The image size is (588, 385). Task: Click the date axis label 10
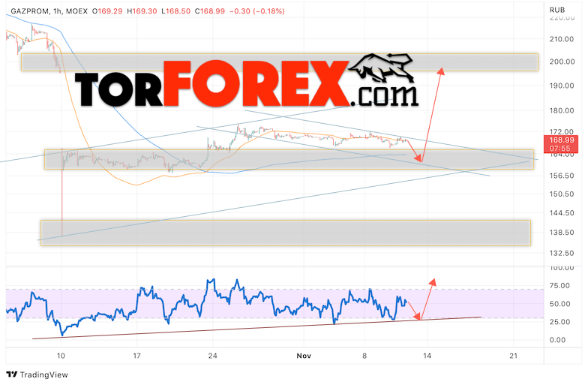coord(61,356)
